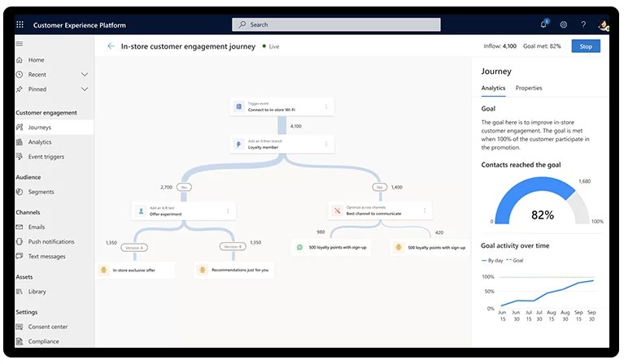Image resolution: width=624 pixels, height=364 pixels.
Task: Open Event triggers in sidebar
Action: pos(46,157)
